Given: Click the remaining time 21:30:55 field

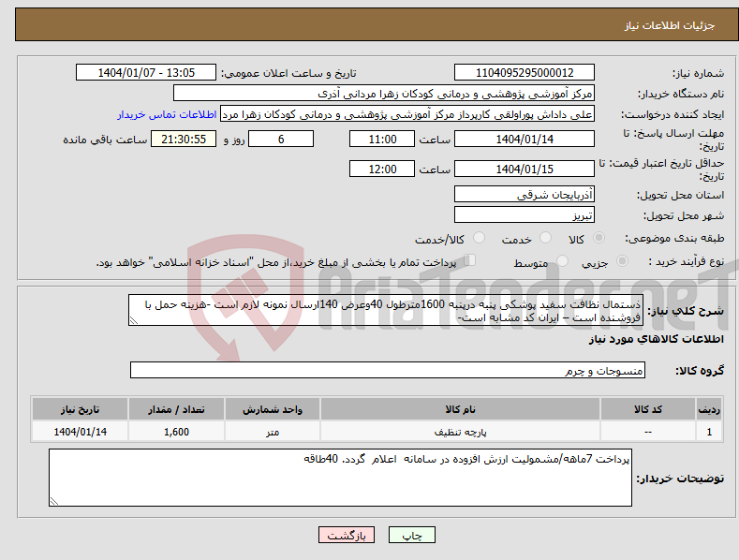Looking at the screenshot, I should pos(184,139).
